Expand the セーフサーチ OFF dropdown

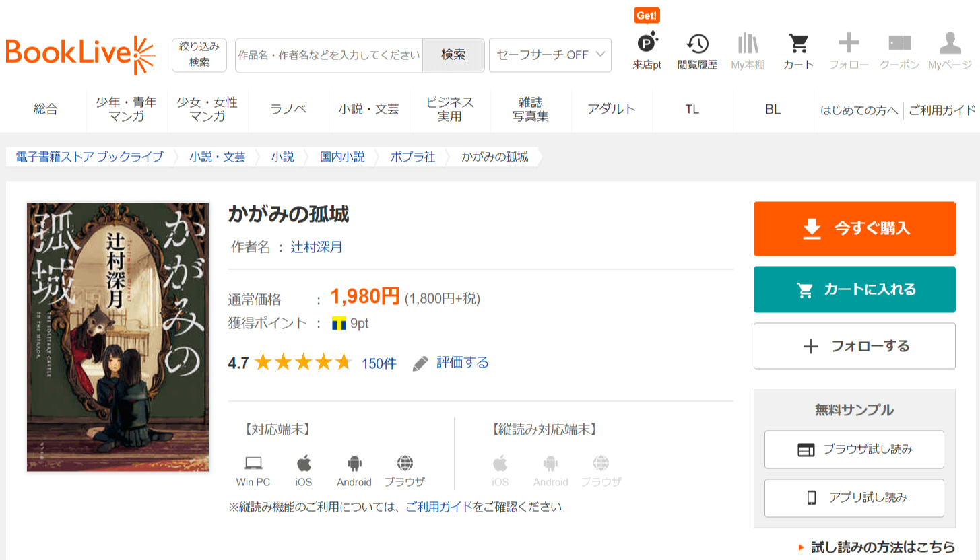coord(550,55)
